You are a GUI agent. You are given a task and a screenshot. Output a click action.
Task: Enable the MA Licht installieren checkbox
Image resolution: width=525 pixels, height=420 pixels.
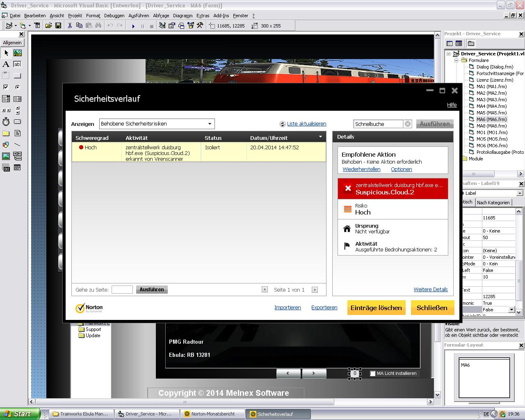click(372, 374)
